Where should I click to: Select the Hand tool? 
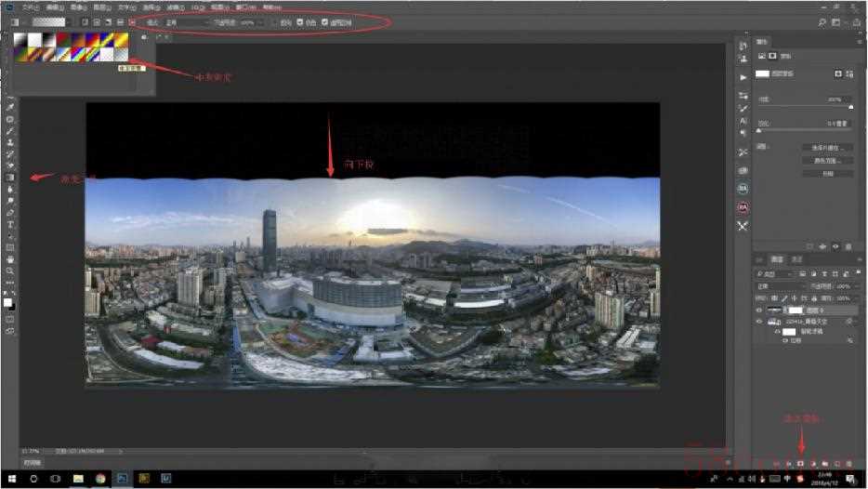click(10, 259)
